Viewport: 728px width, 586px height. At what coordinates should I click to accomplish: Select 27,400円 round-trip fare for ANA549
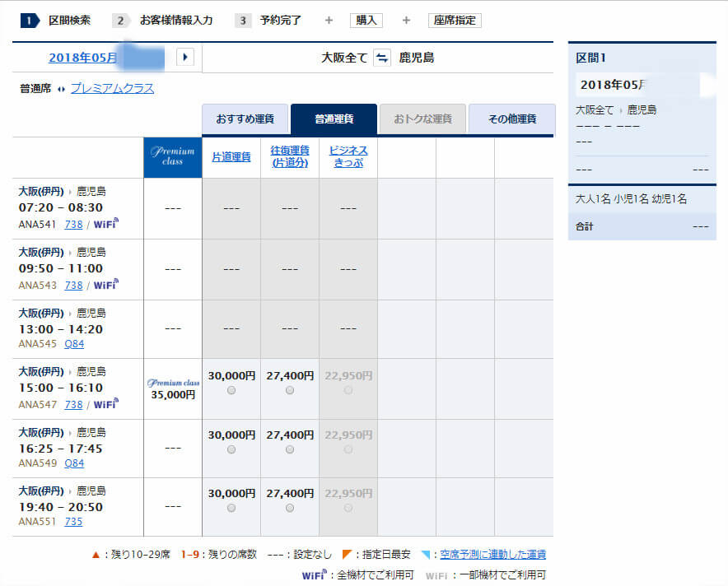pos(290,450)
